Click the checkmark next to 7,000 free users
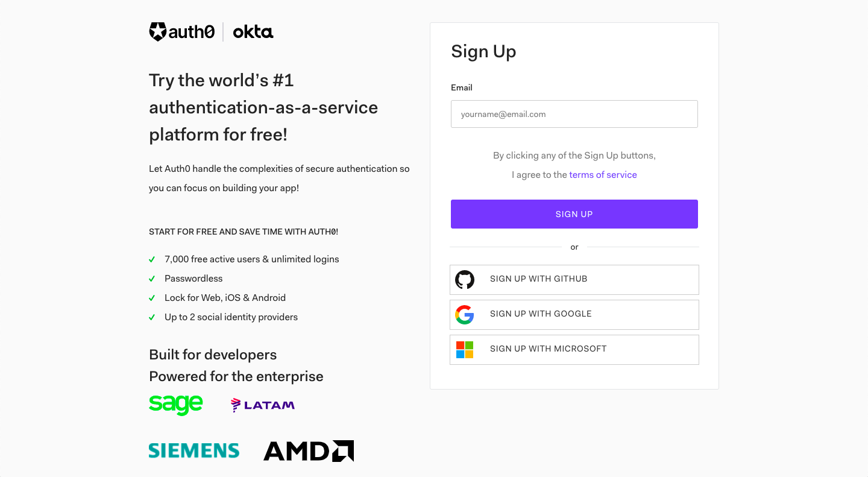The image size is (868, 477). 151,259
